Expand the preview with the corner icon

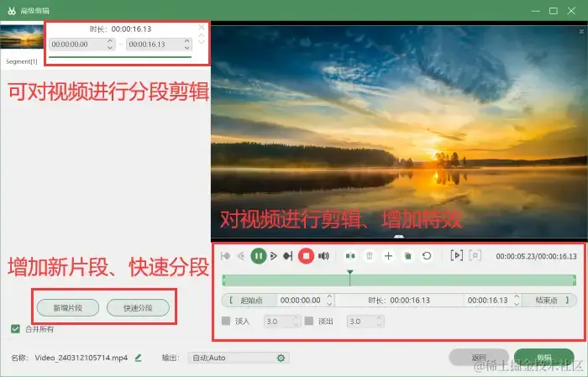(581, 31)
